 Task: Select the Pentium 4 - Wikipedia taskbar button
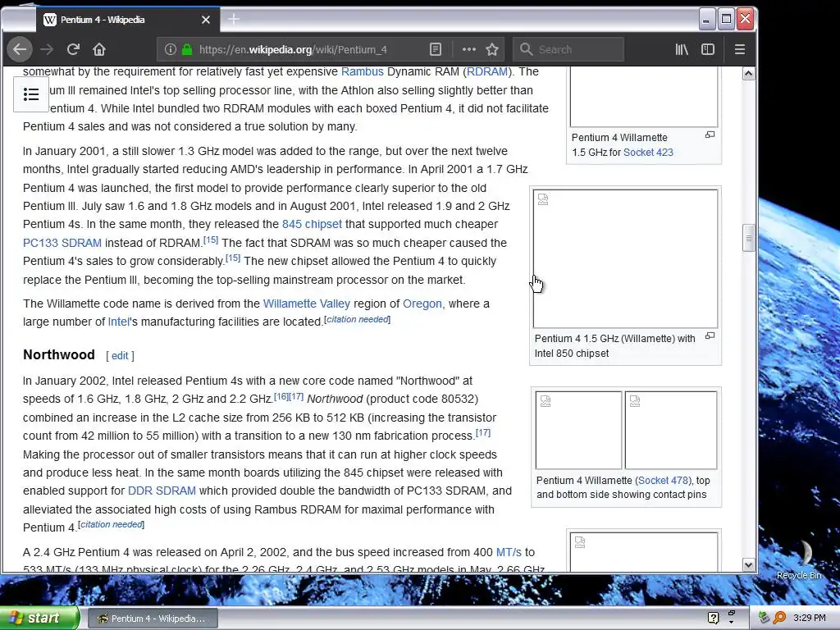pos(152,619)
